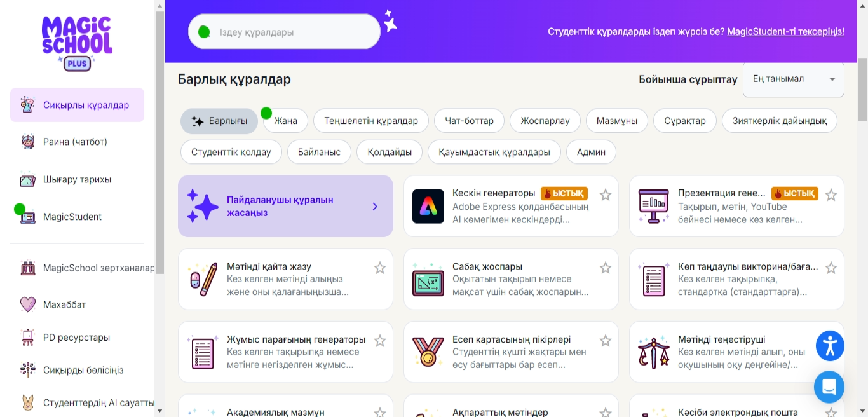Open the Ең танымал sort dropdown

tap(794, 79)
